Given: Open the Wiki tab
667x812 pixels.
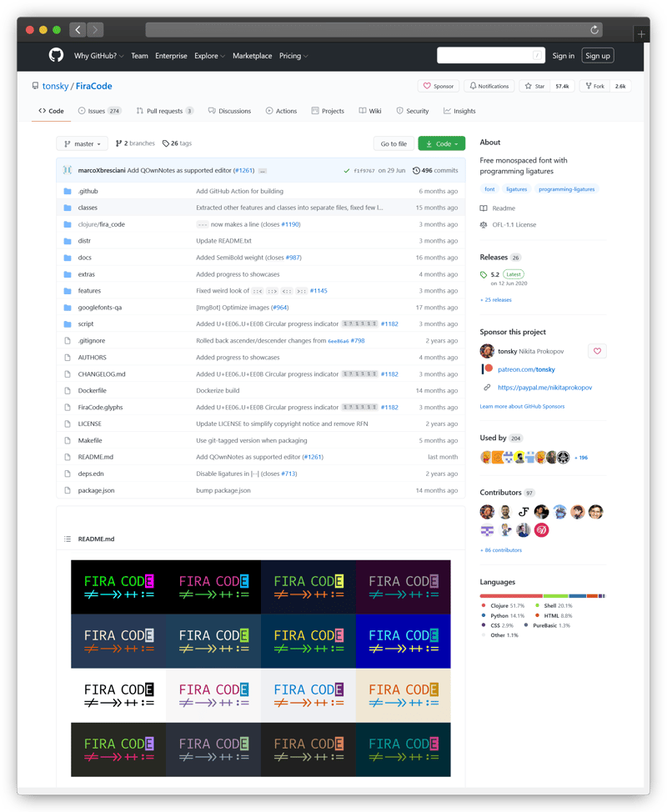Looking at the screenshot, I should (x=370, y=111).
